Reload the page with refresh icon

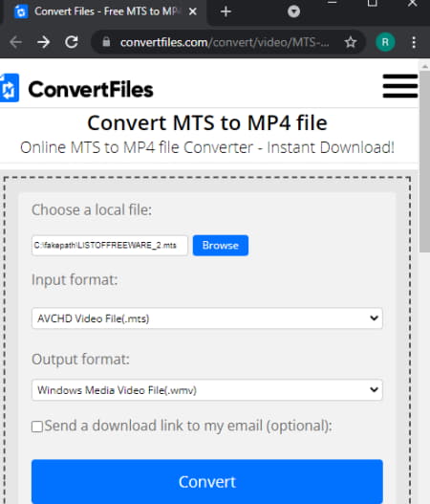click(72, 42)
